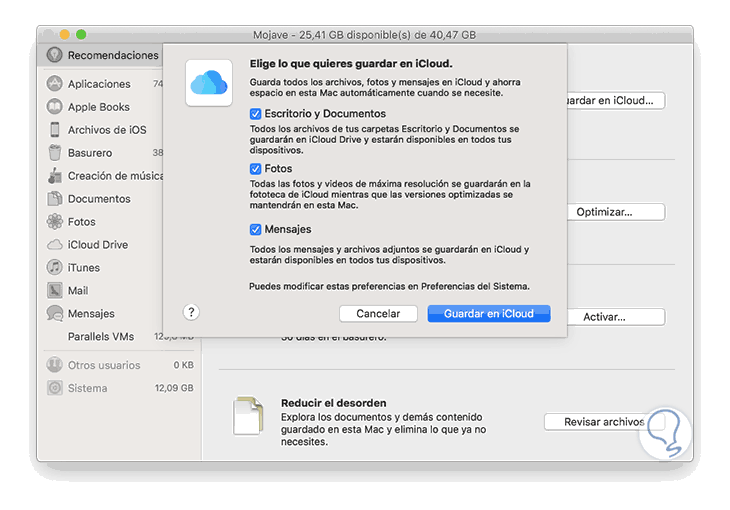Viewport: 730px width, 510px height.
Task: Select the iCloud Drive cloud icon
Action: click(x=54, y=245)
